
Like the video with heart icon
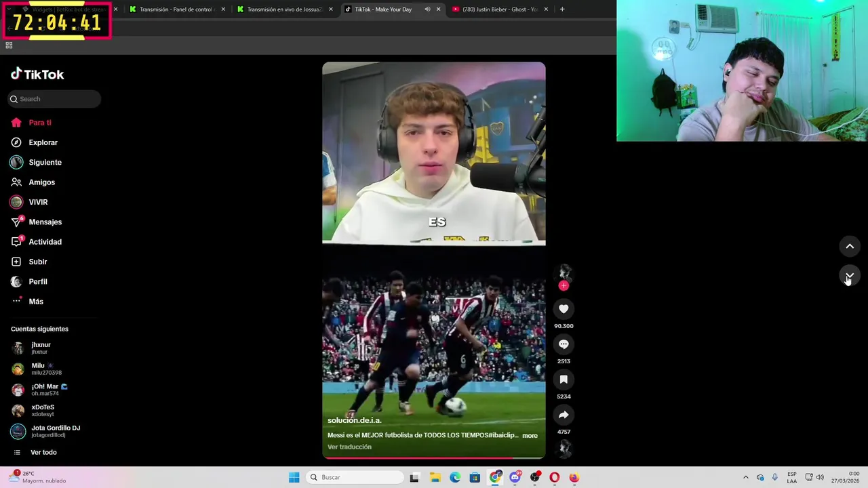(564, 309)
